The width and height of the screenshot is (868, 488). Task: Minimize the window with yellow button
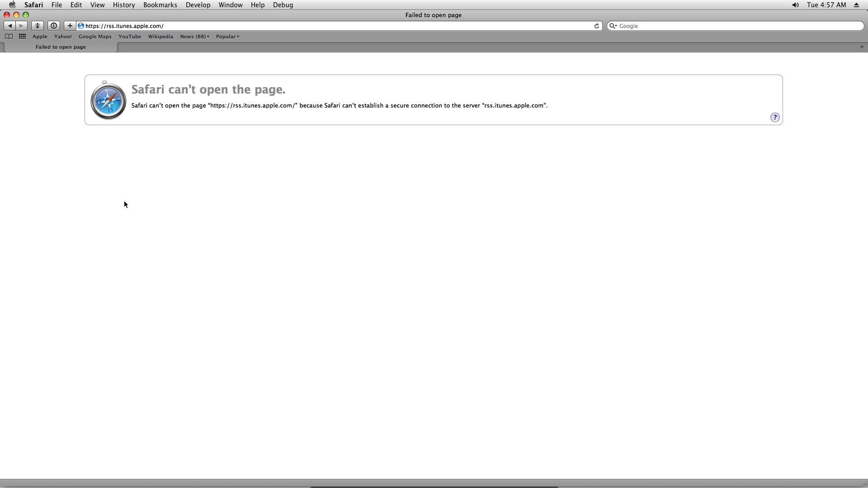(16, 15)
